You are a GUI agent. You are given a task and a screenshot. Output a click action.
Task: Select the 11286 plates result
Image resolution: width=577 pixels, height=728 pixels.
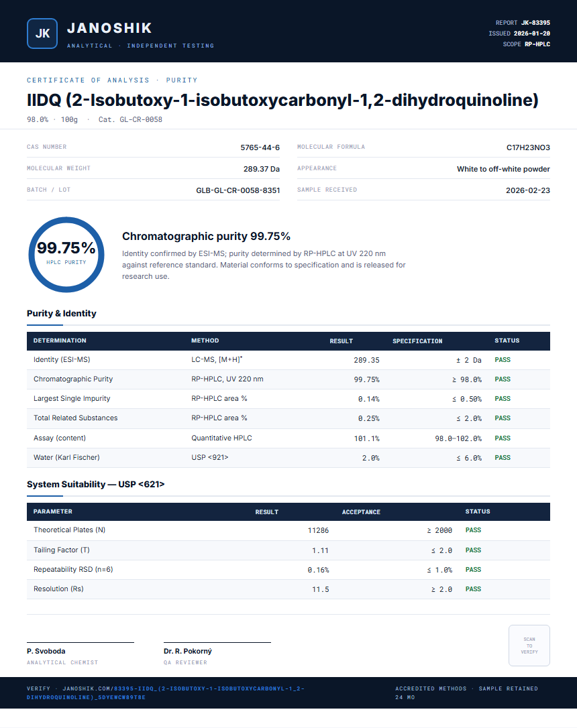pyautogui.click(x=318, y=530)
